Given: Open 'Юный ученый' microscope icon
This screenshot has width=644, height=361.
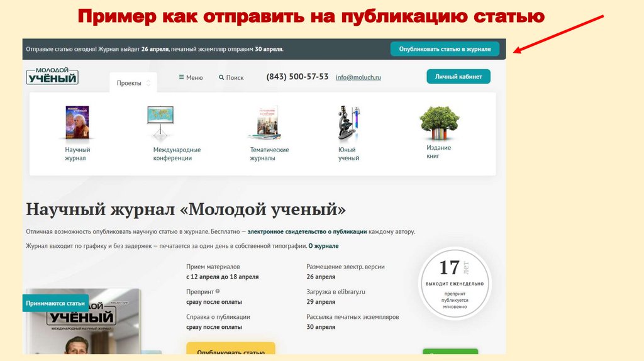Looking at the screenshot, I should coord(348,123).
